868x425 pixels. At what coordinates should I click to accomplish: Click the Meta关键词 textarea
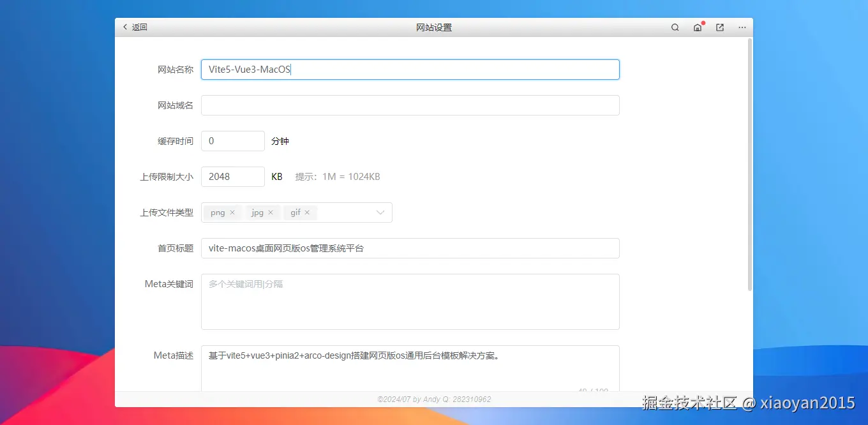pyautogui.click(x=410, y=301)
